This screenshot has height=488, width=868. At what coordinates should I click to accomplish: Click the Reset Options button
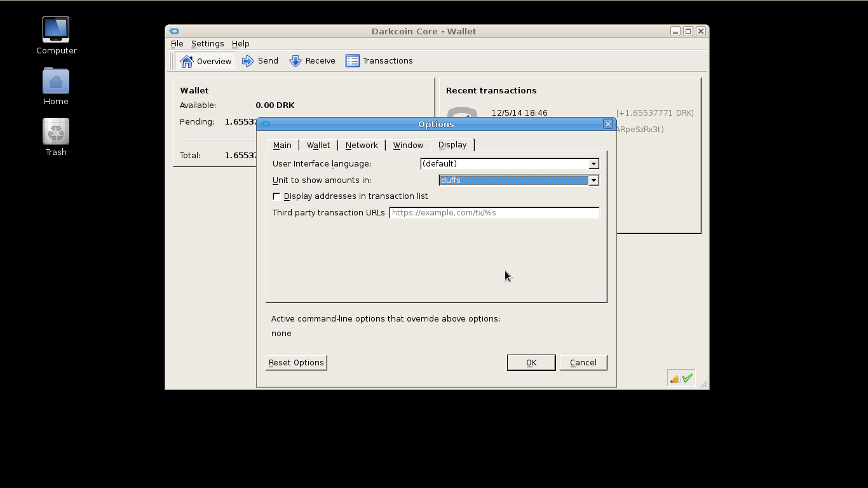click(296, 363)
